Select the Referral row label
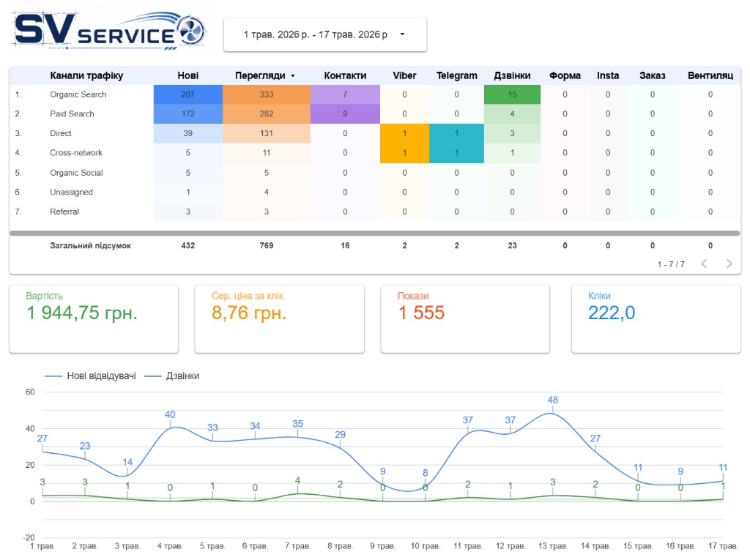This screenshot has height=560, width=750. pos(64,212)
